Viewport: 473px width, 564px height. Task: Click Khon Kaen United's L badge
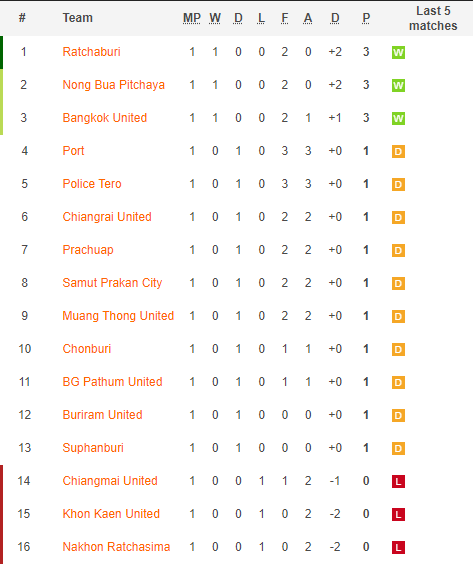pos(398,514)
